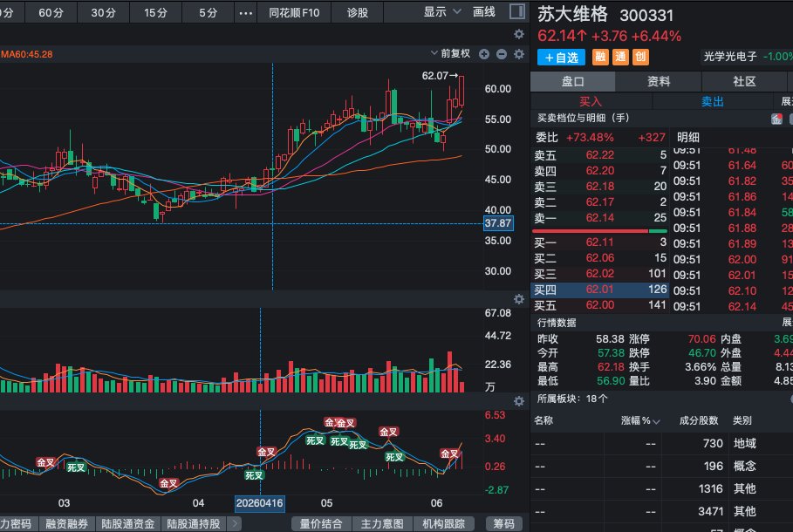Select the 量价结合 bottom tab

[x=321, y=523]
